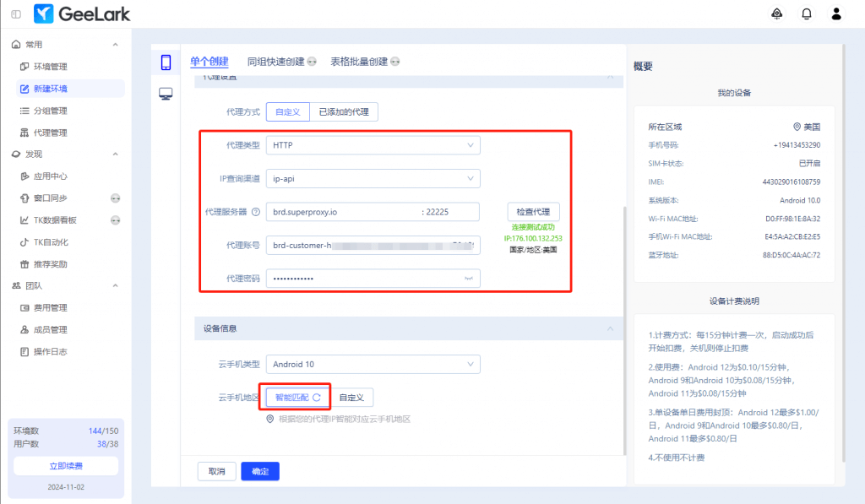Open the 代理类型 HTTP dropdown
Image resolution: width=865 pixels, height=504 pixels.
click(373, 145)
